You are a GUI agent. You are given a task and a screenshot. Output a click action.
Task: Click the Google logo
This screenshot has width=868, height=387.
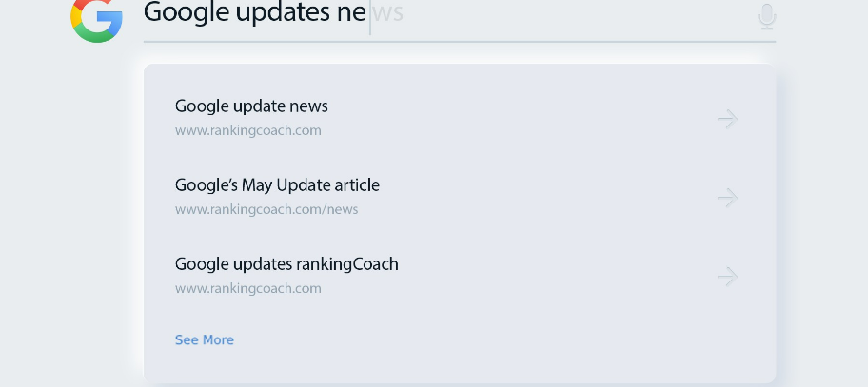tap(96, 19)
